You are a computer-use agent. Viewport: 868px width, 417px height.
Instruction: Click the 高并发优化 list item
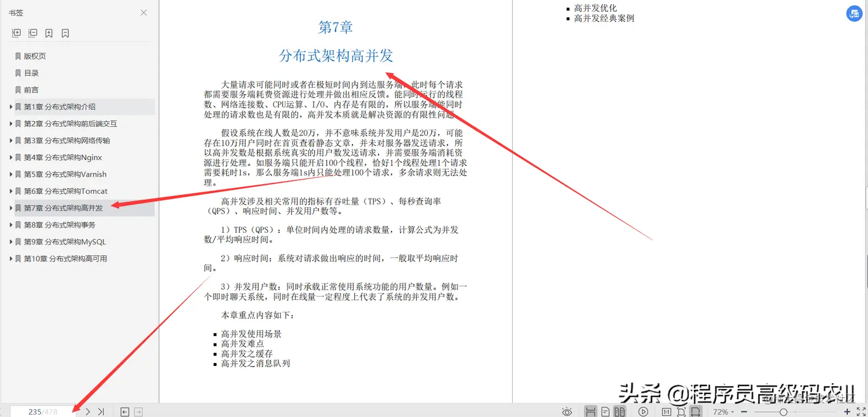click(x=595, y=8)
